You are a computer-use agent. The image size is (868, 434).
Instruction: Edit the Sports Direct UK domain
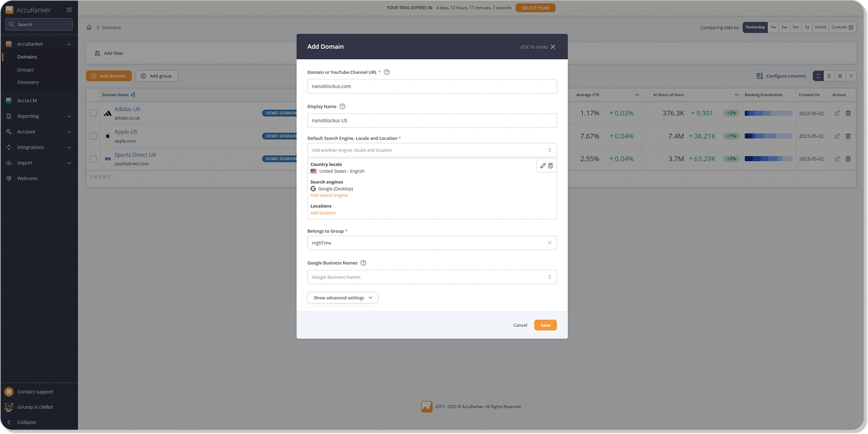point(837,159)
